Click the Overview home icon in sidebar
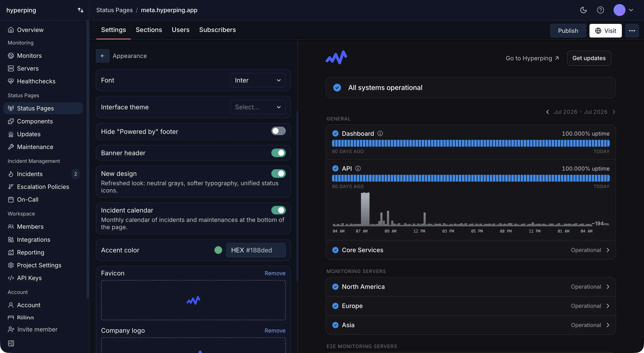644x353 pixels. click(x=11, y=30)
